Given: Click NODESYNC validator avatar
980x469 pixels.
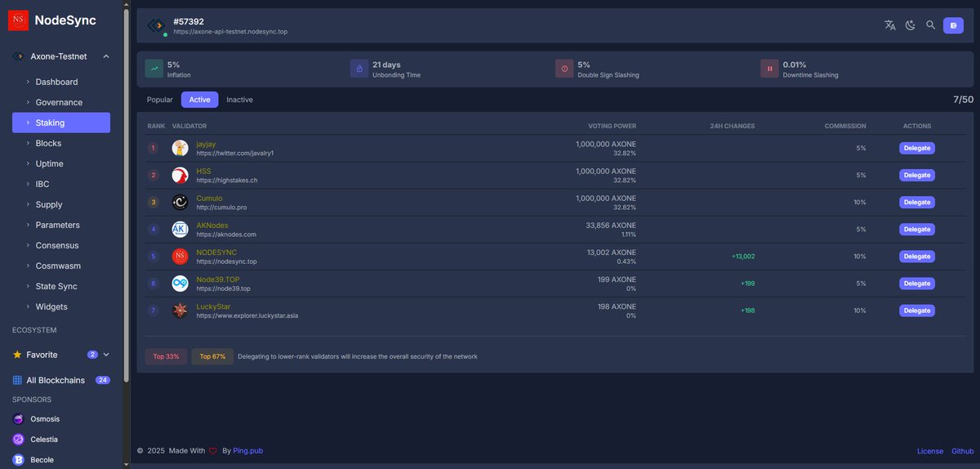Looking at the screenshot, I should [x=180, y=257].
